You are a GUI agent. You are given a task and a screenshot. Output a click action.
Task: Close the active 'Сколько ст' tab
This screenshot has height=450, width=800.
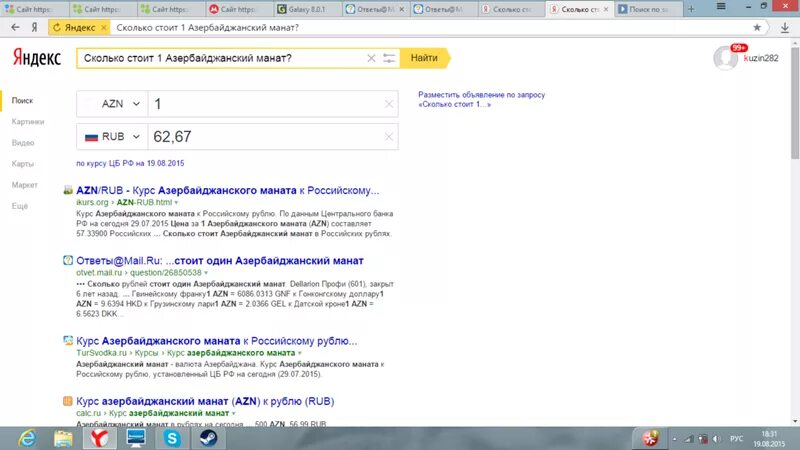point(606,9)
